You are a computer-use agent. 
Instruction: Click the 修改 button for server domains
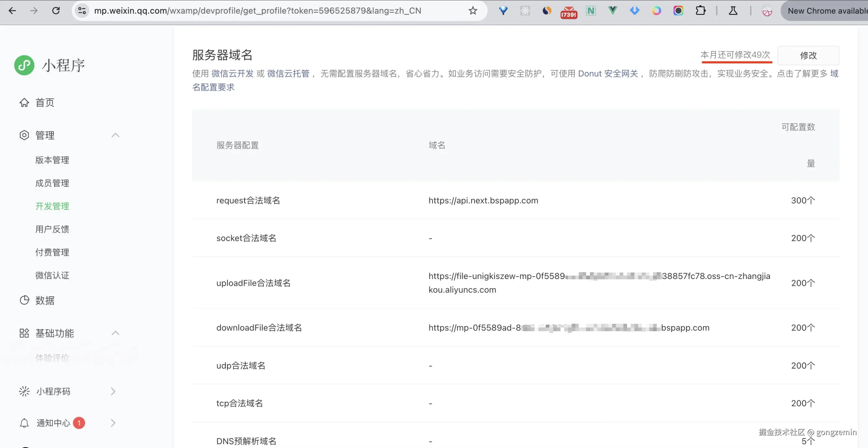808,56
